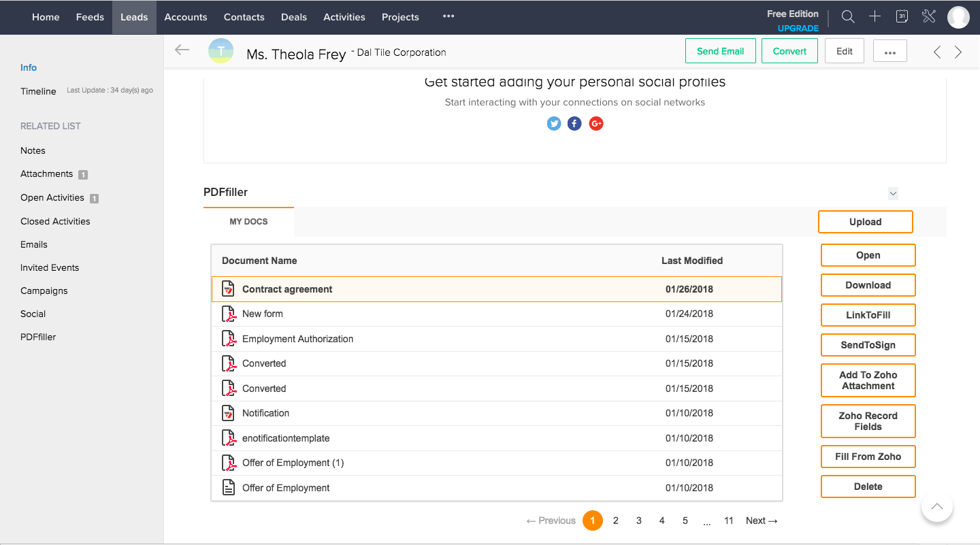Screen dimensions: 980x545
Task: Open the Projects tab
Action: coord(400,17)
